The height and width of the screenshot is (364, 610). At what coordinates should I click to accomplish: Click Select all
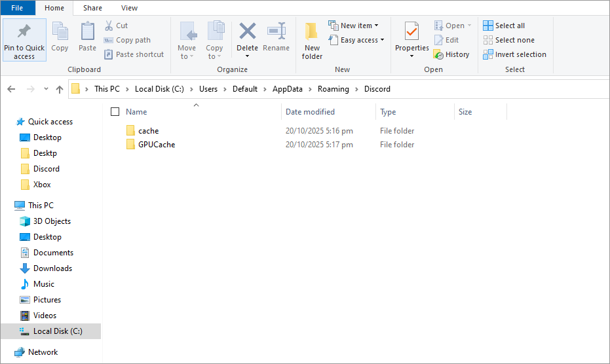(504, 26)
